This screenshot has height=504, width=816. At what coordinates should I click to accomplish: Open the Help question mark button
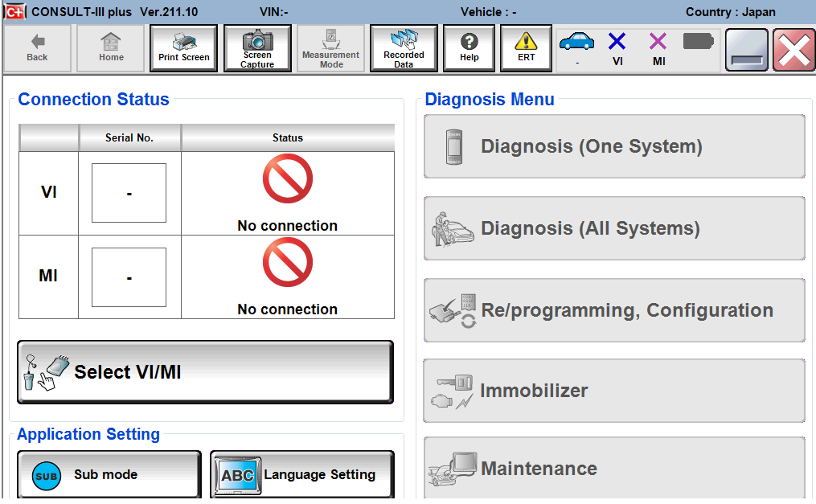[x=470, y=48]
